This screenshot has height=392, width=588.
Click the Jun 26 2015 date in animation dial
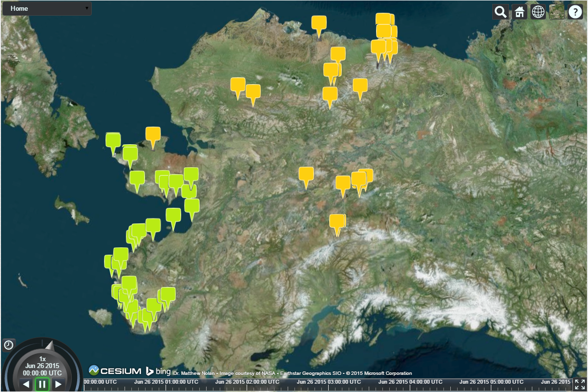pos(42,366)
